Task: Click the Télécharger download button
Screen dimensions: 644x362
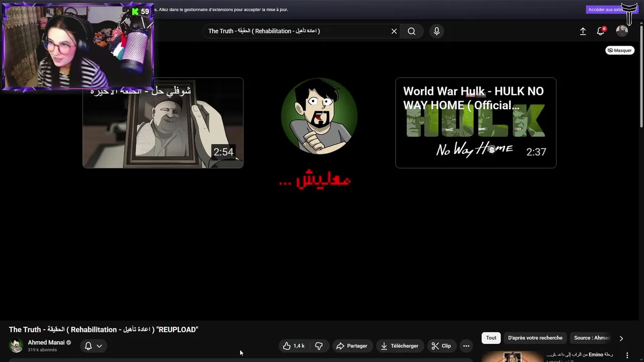Action: pos(399,346)
